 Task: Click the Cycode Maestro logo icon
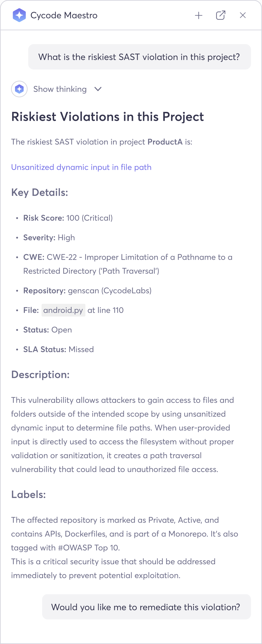pos(19,15)
